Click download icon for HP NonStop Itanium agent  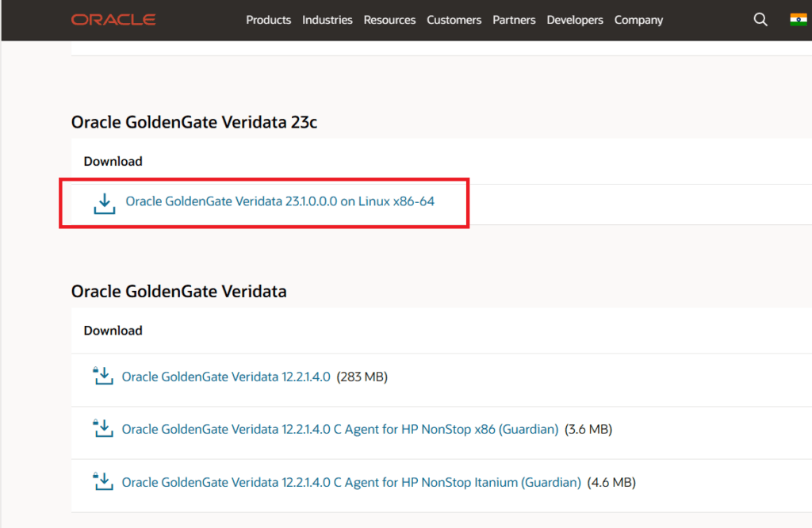point(103,481)
